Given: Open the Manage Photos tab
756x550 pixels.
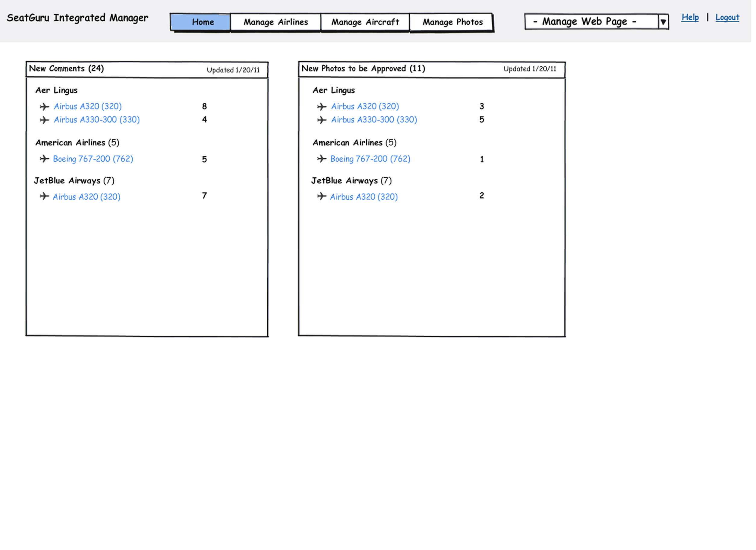Looking at the screenshot, I should click(x=454, y=22).
